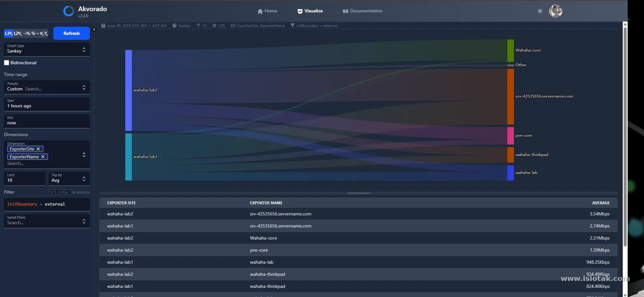The height and width of the screenshot is (297, 644).
Task: Edit the End time field
Action: 47,121
